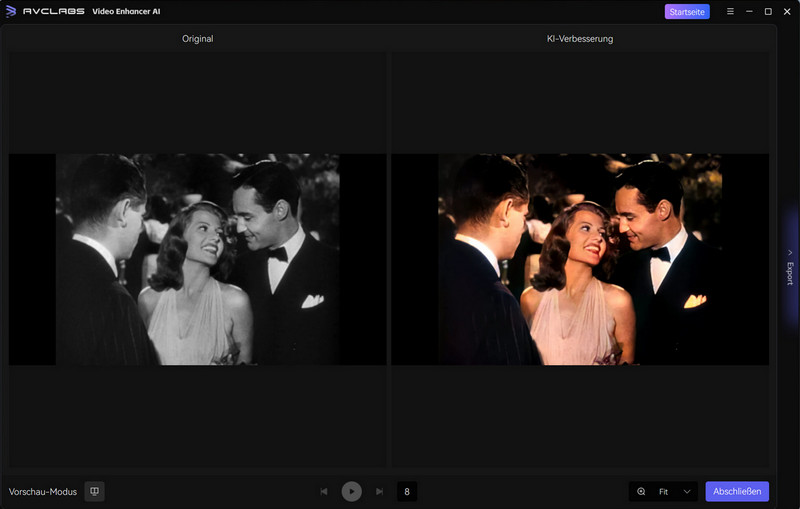Open the Startseite home page
The height and width of the screenshot is (509, 800).
tap(687, 12)
